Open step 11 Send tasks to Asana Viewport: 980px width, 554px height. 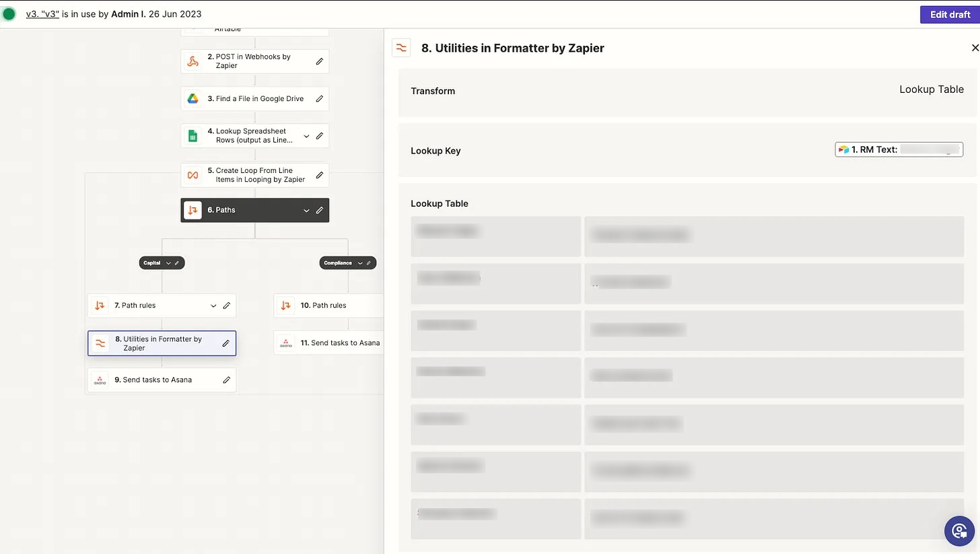coord(328,343)
